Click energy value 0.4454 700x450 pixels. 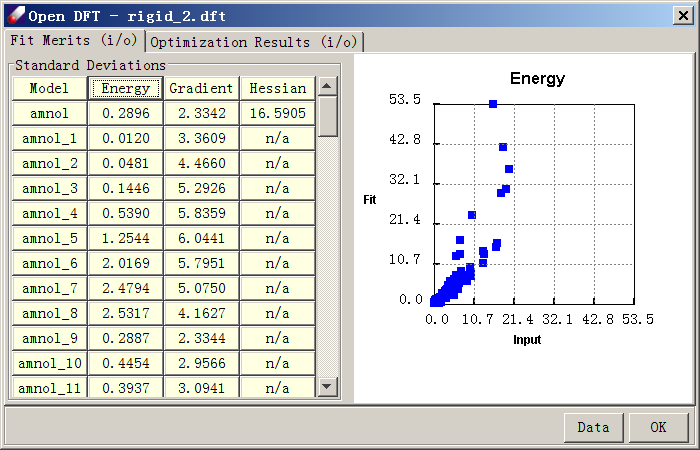tap(125, 363)
